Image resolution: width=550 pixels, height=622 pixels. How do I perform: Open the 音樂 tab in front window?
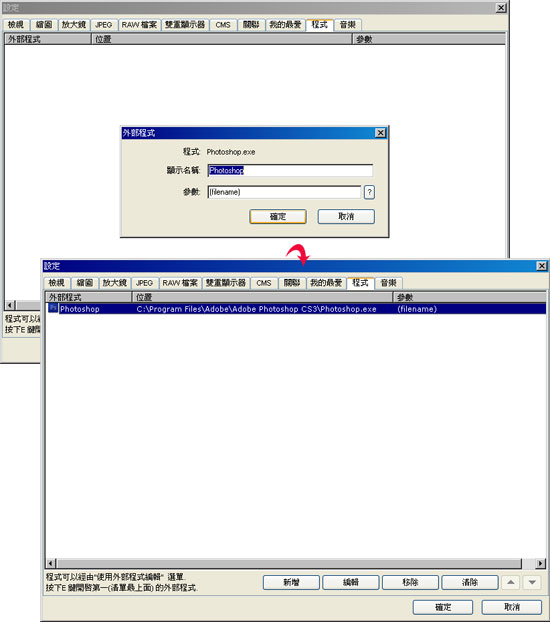(388, 283)
